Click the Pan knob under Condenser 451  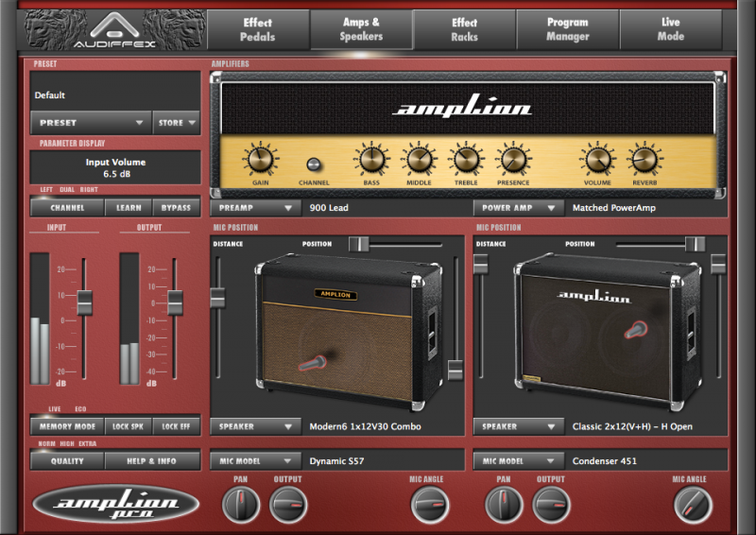tap(504, 505)
